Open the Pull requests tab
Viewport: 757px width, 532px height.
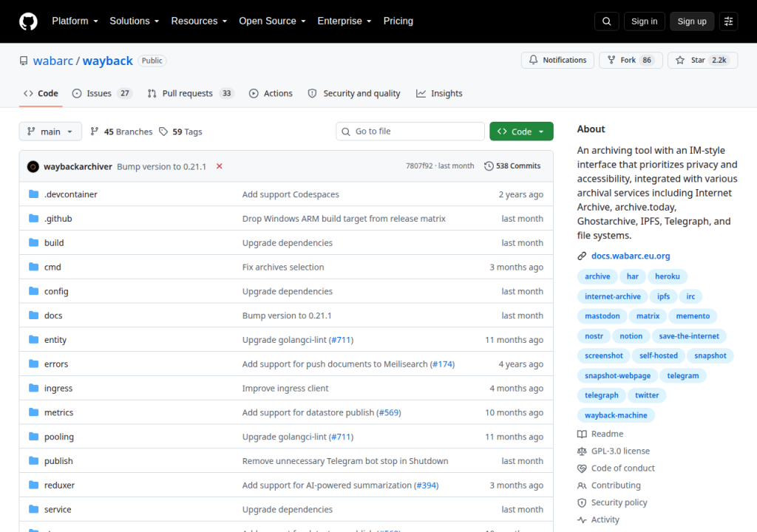pyautogui.click(x=191, y=94)
